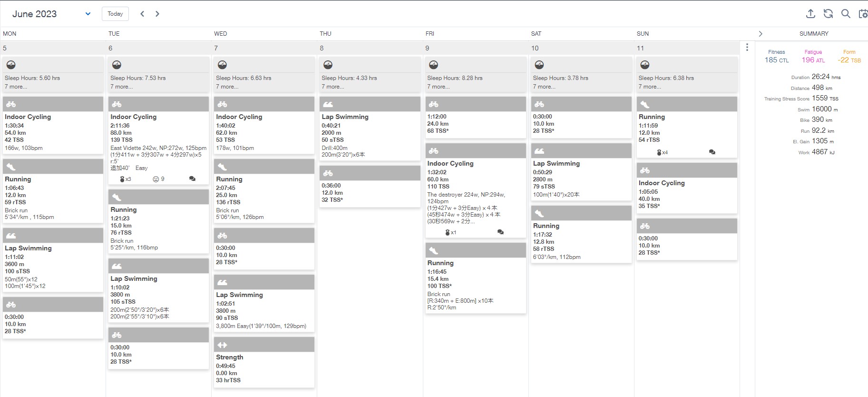Expand '7 more...' metrics on Saturday 10
The image size is (868, 397).
(544, 87)
